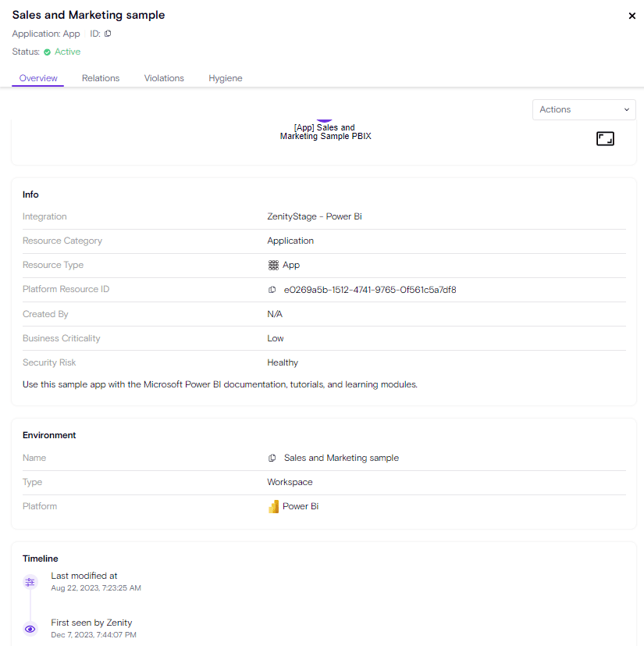The height and width of the screenshot is (646, 644).
Task: Click the Last modified timeline marker icon
Action: (30, 582)
